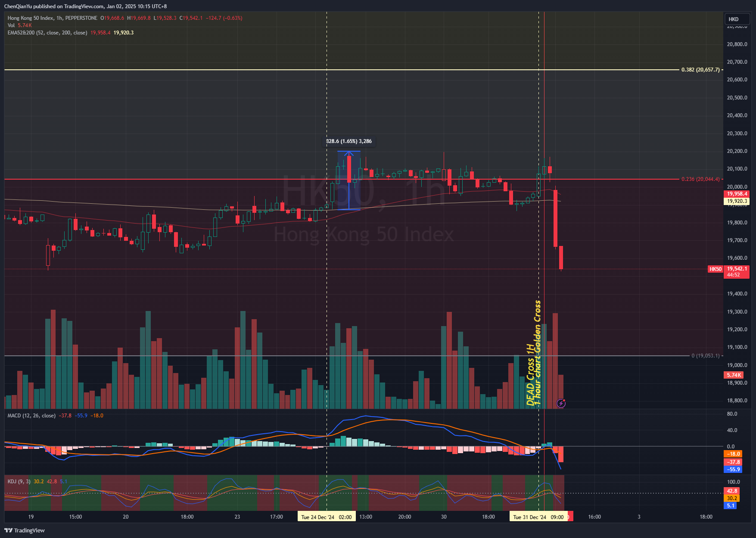Click the Tue 24 Dec '24 02:00 time label

[x=327, y=517]
